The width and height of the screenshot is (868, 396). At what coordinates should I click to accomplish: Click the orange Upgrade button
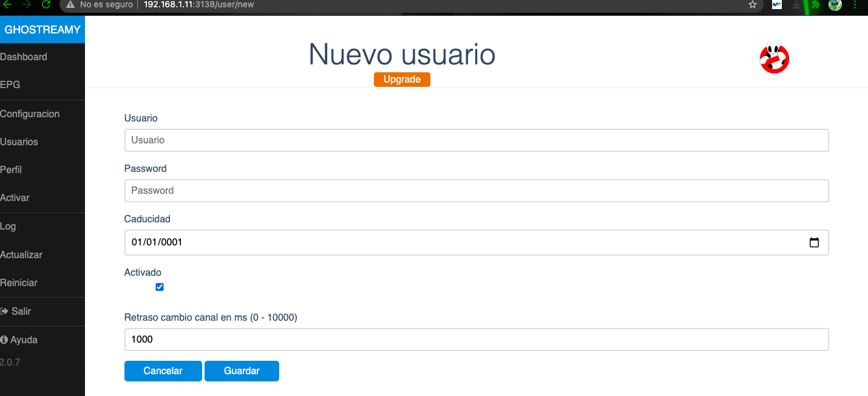[402, 80]
